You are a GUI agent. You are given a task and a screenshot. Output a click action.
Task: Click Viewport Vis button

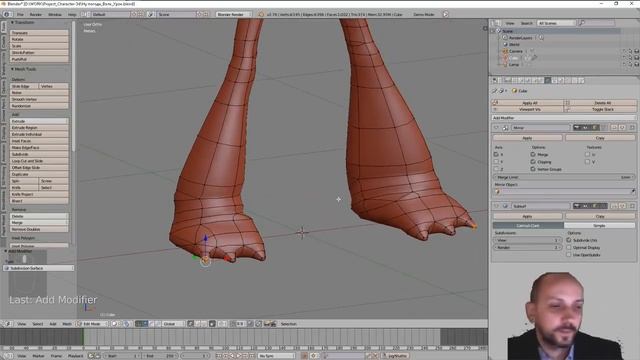pos(528,109)
